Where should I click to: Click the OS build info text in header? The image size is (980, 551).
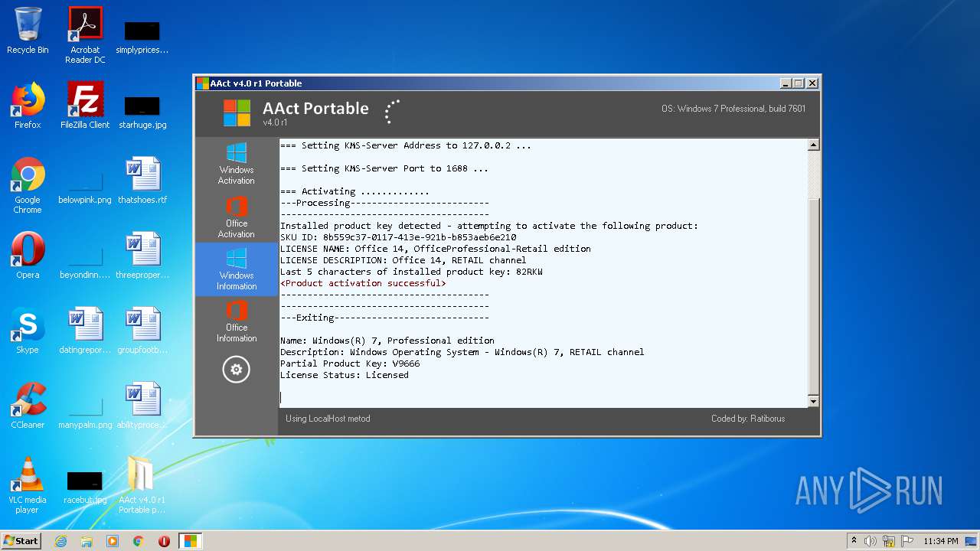click(x=733, y=109)
